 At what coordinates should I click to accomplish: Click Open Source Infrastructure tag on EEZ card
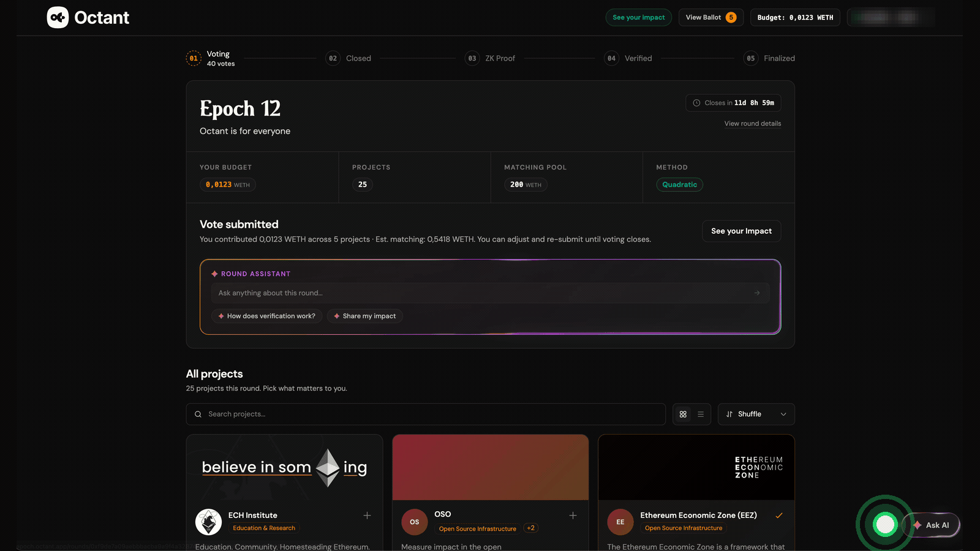684,528
